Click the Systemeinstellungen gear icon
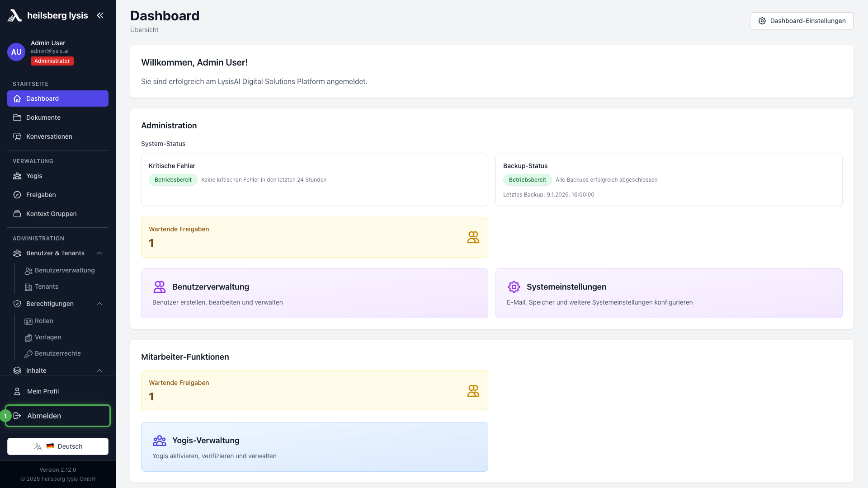Image resolution: width=868 pixels, height=488 pixels. pos(514,287)
